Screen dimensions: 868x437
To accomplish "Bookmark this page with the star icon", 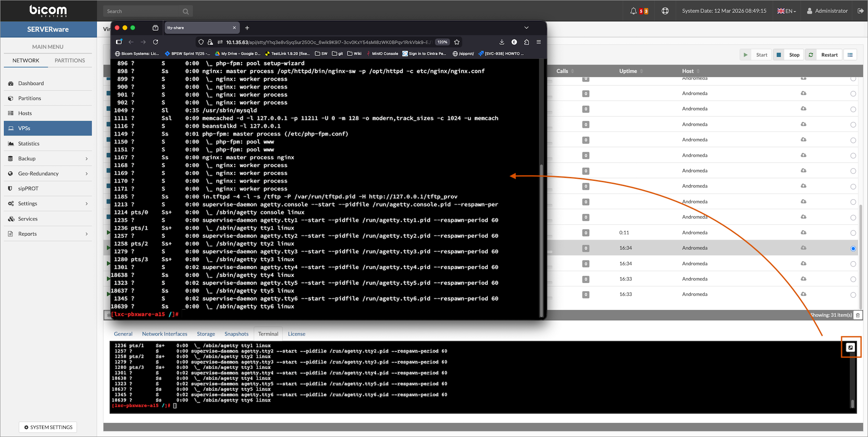I will 457,42.
